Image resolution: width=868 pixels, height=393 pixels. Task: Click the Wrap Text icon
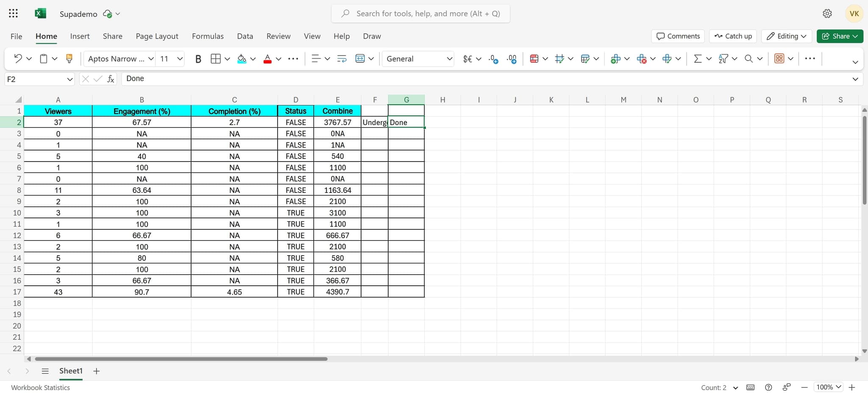tap(342, 59)
